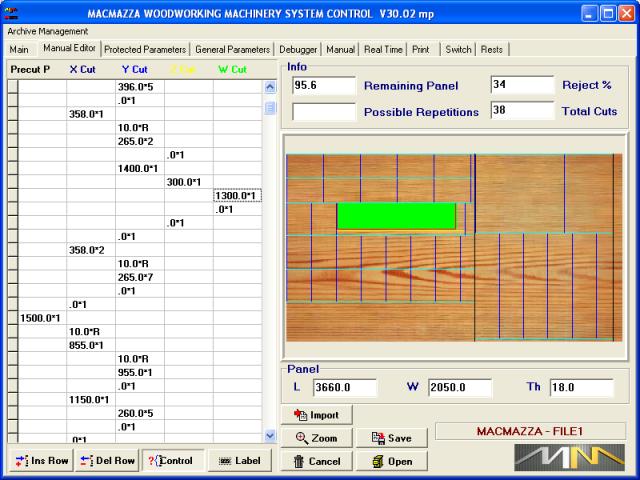The image size is (640, 480).
Task: Click the cut list scrollbar thumb
Action: point(270,108)
